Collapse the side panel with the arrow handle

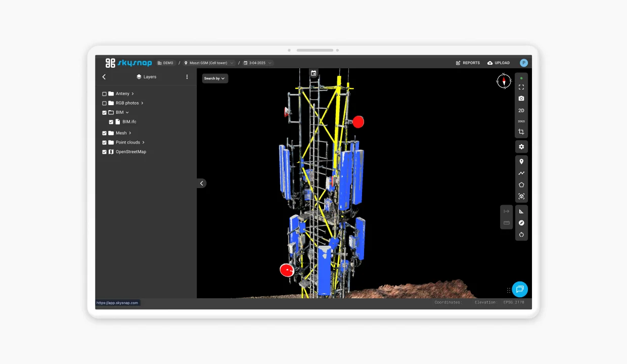[201, 184]
